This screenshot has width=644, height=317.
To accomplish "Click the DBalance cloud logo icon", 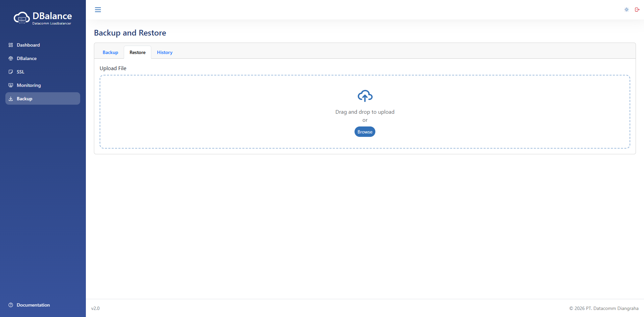I will click(x=21, y=18).
